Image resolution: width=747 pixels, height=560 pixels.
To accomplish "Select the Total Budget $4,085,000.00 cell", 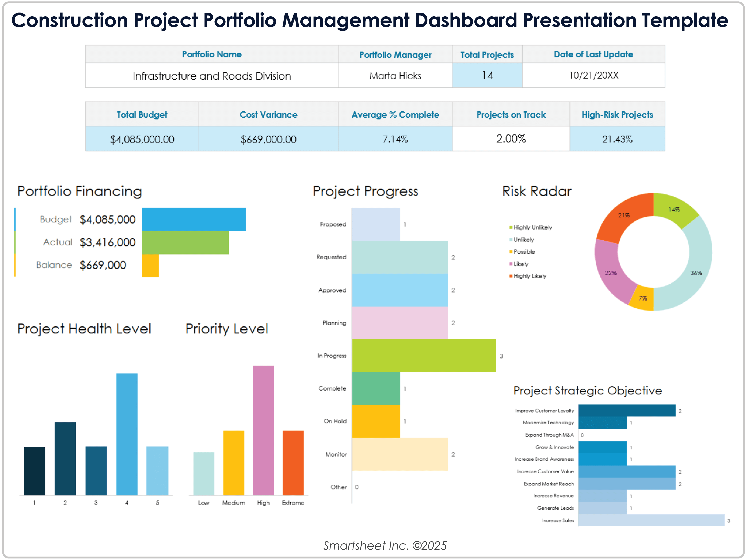I will click(142, 139).
